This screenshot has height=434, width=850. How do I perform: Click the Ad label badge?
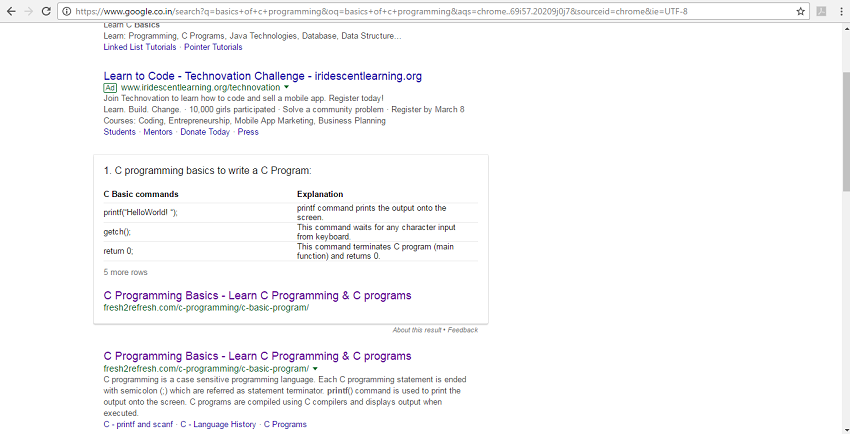pyautogui.click(x=110, y=88)
